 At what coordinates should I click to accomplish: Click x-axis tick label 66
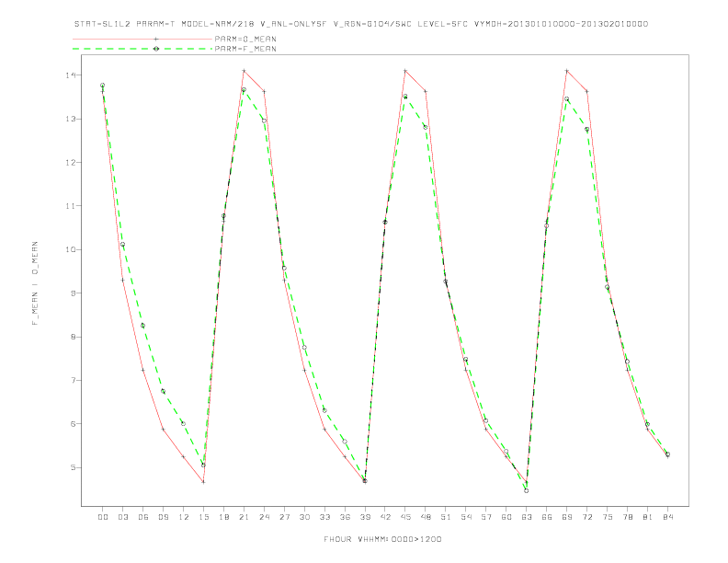click(547, 517)
